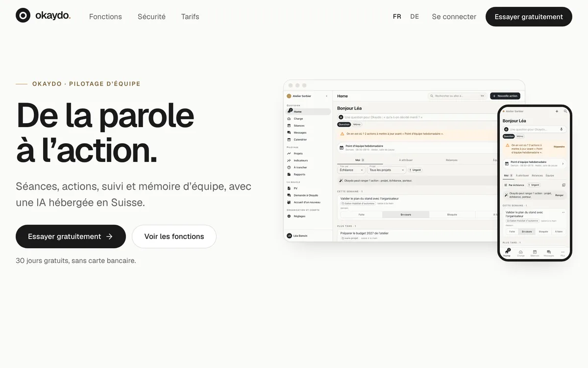Tap the search icon in the phone mockup header
Image resolution: width=588 pixels, height=368 pixels.
click(565, 111)
